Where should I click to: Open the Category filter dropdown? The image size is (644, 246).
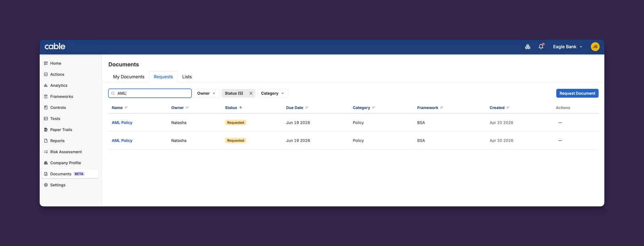point(272,93)
